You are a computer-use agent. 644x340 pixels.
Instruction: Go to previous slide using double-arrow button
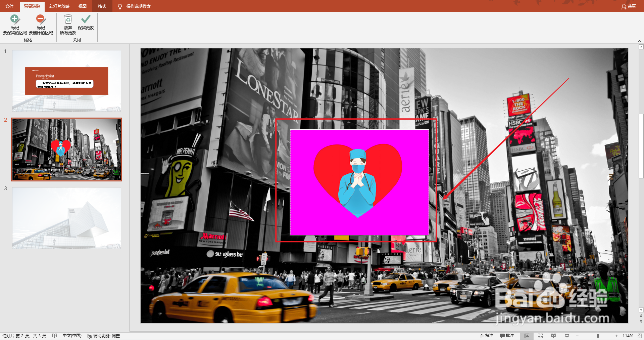point(641,316)
